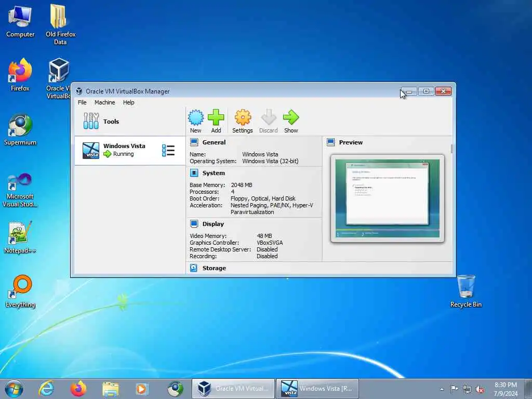
Task: Select the Windows Vista VM entry
Action: [129, 151]
